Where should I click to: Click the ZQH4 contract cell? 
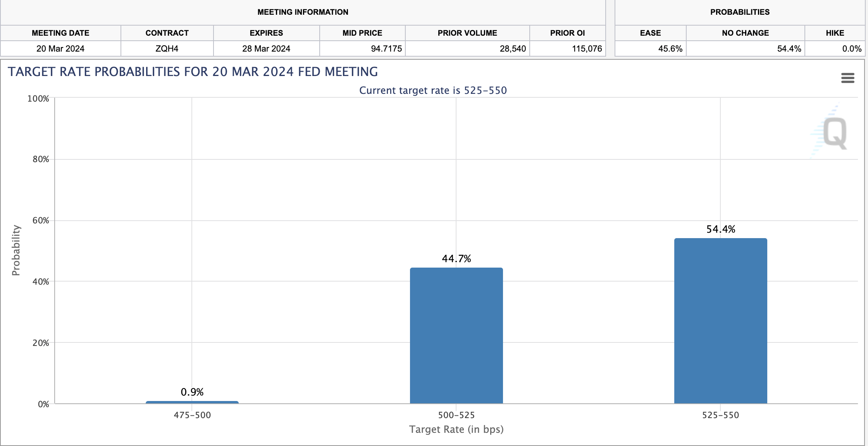click(167, 48)
